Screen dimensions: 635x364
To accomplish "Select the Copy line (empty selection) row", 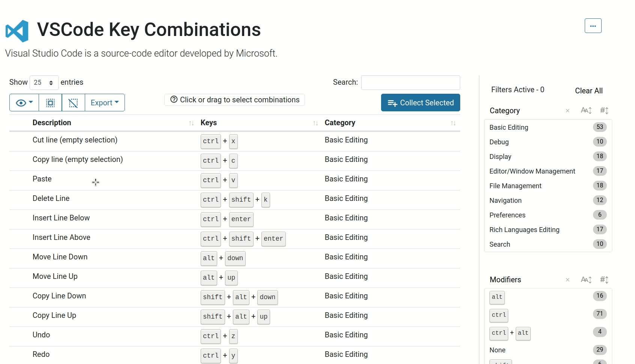I will pyautogui.click(x=235, y=161).
